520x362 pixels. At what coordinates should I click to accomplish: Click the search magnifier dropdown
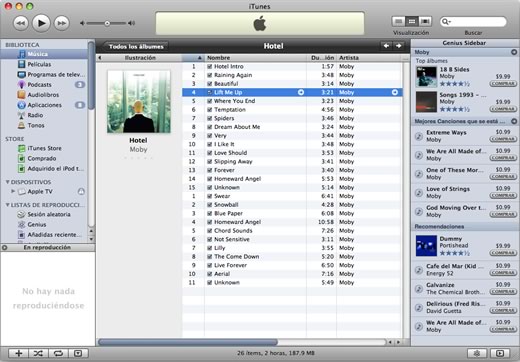point(446,22)
